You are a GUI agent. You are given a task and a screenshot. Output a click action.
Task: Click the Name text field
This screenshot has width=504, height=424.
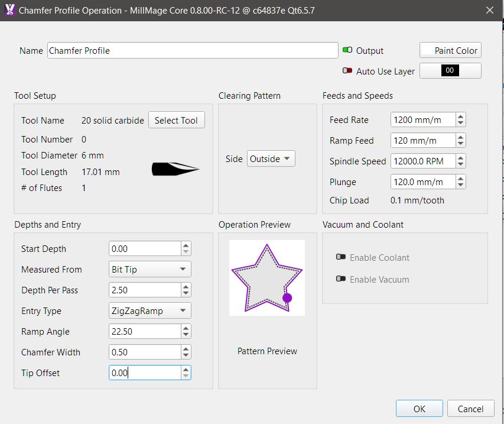(193, 51)
